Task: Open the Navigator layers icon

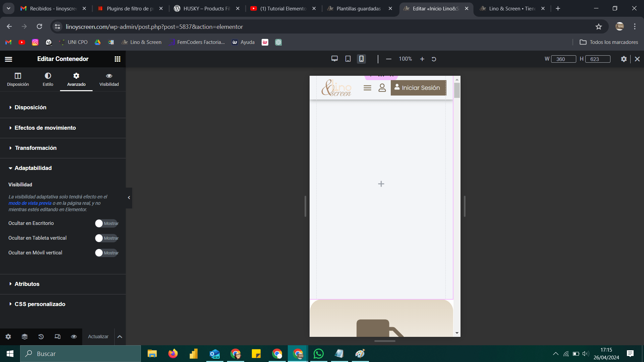Action: pyautogui.click(x=24, y=337)
